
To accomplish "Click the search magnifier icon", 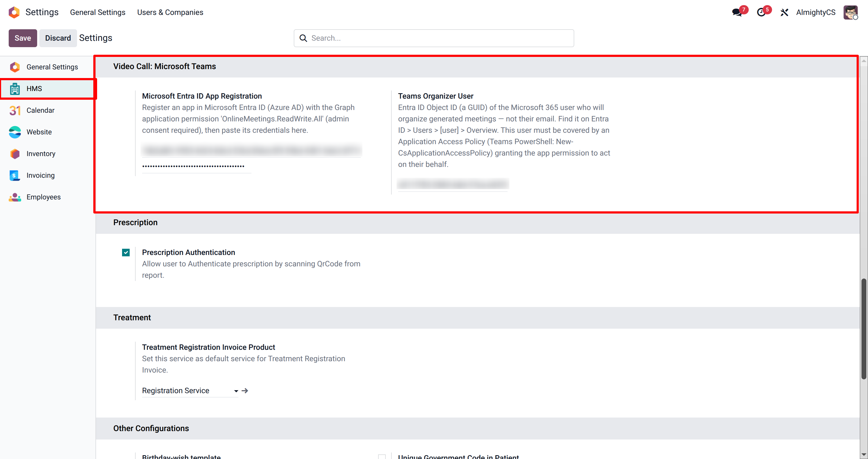I will pos(303,38).
